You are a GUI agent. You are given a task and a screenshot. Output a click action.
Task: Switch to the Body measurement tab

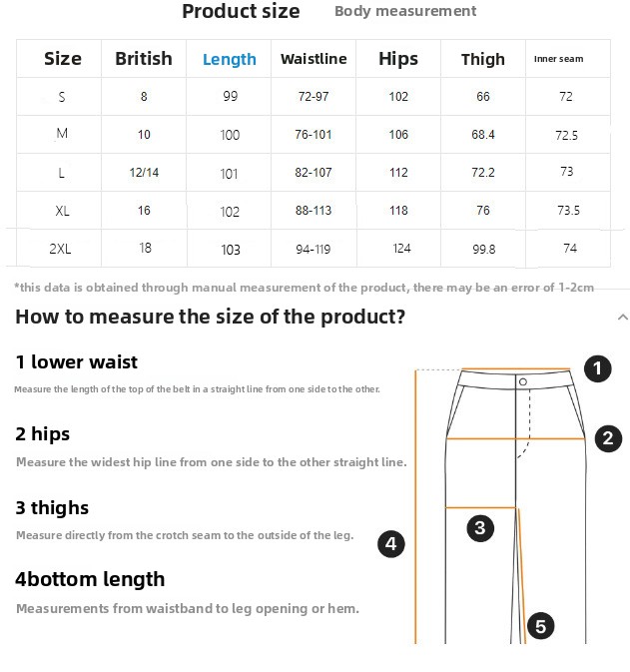tap(405, 12)
